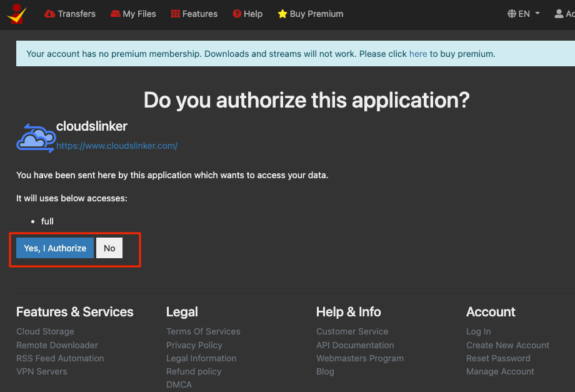This screenshot has width=575, height=392.
Task: Open the Buy Premium menu item
Action: 311,14
